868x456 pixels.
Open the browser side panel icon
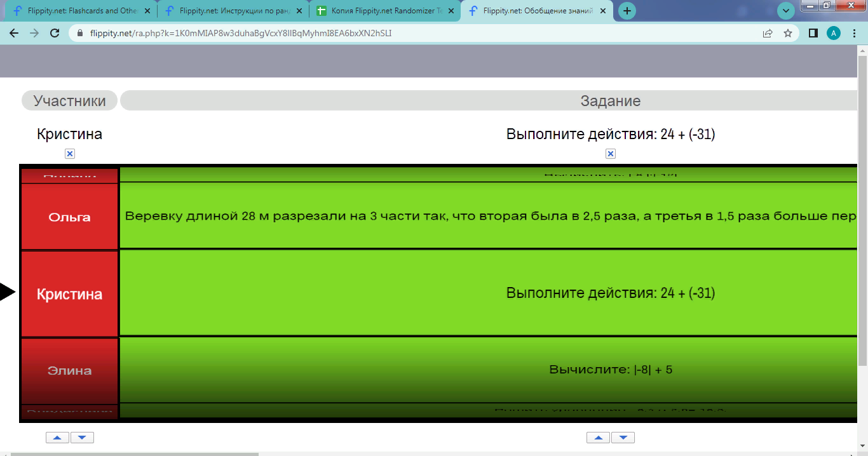click(x=813, y=34)
